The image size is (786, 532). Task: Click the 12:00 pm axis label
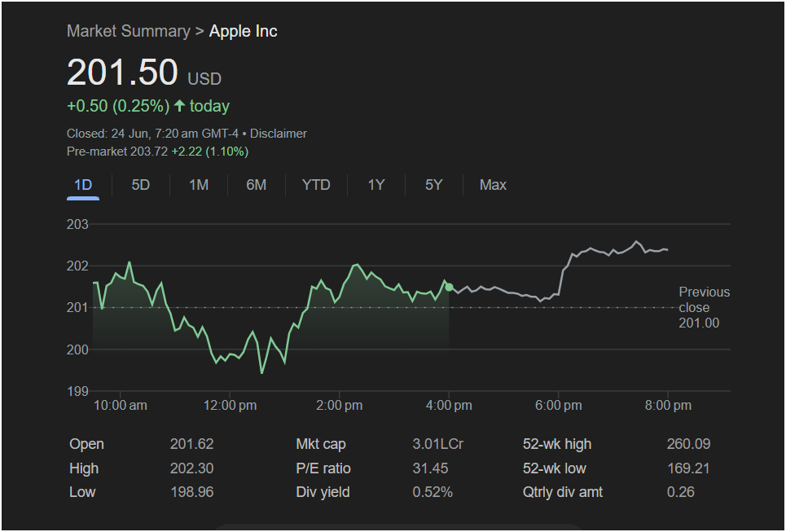pyautogui.click(x=230, y=405)
